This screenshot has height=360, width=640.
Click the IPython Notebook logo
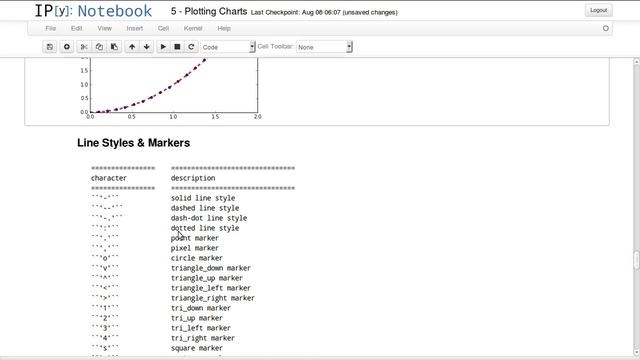[93, 11]
